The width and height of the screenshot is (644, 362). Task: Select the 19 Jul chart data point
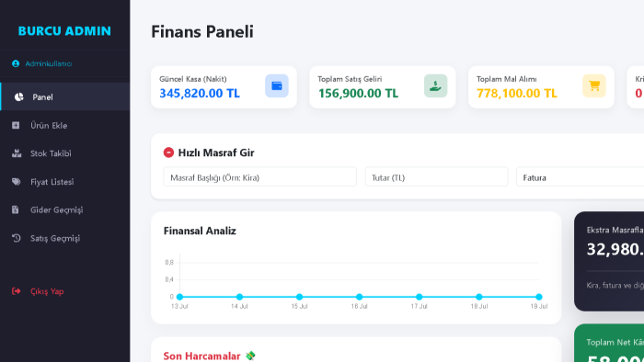(x=539, y=297)
